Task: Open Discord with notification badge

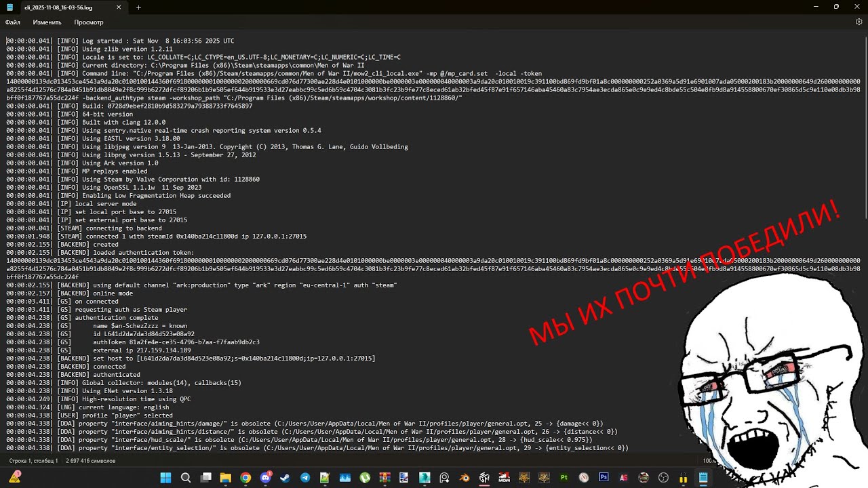Action: point(265,478)
